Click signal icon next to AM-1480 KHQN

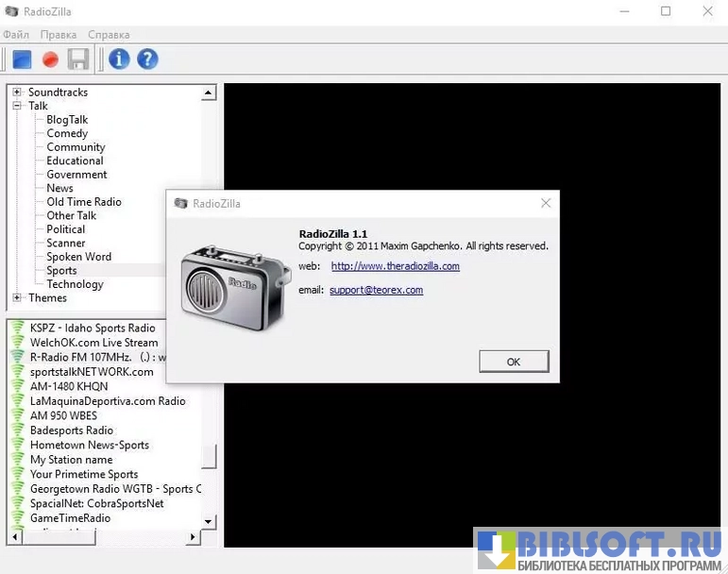pyautogui.click(x=17, y=387)
